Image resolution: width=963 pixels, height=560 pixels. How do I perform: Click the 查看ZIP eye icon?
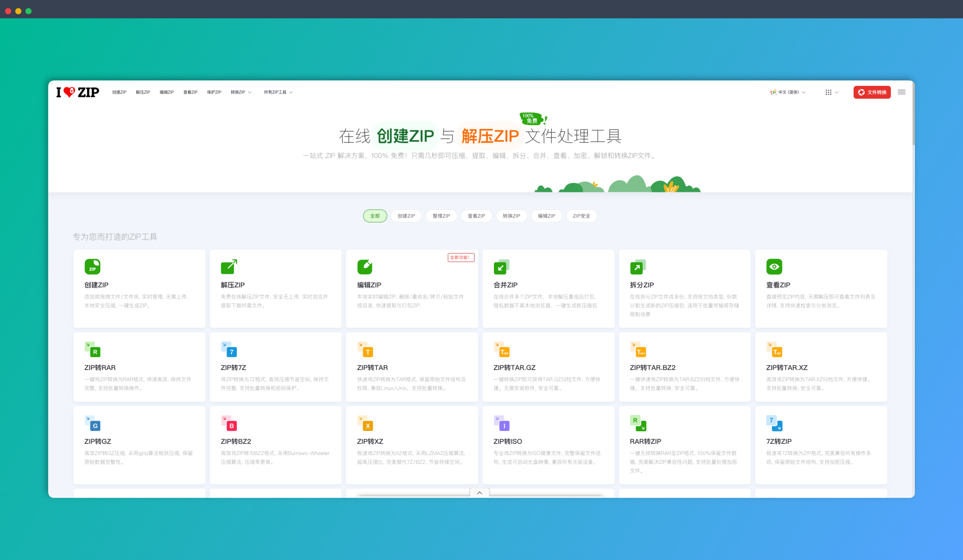(x=774, y=267)
